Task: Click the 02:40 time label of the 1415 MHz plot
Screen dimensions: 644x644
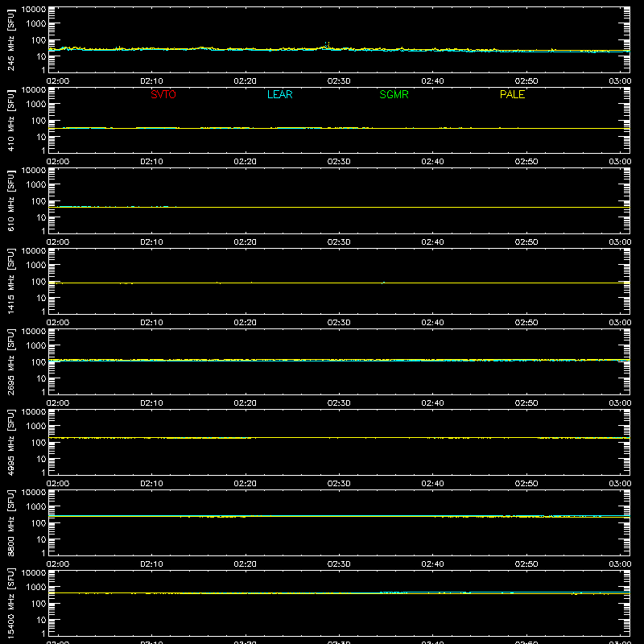Action: point(432,323)
